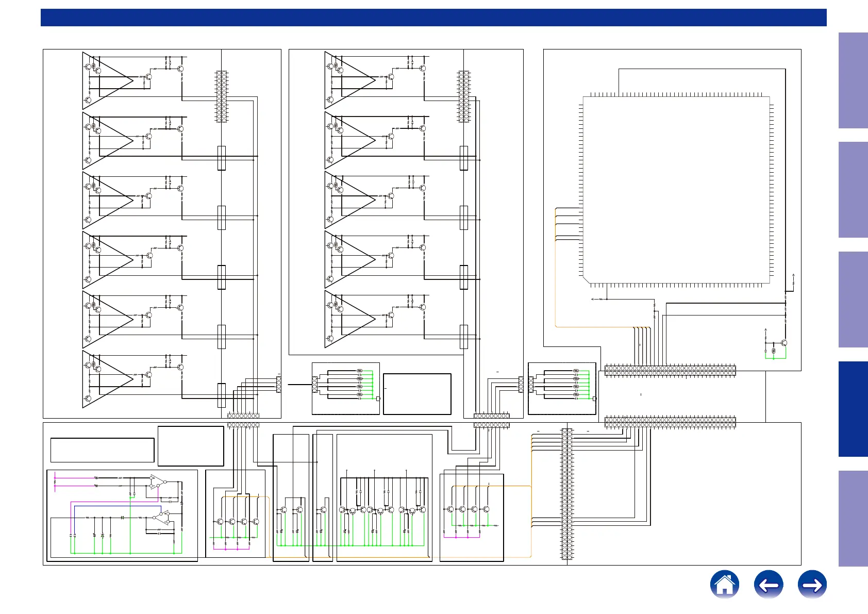Screen dimensions: 868x614
Task: Click the large square IC chip in the schematic
Action: click(x=676, y=190)
